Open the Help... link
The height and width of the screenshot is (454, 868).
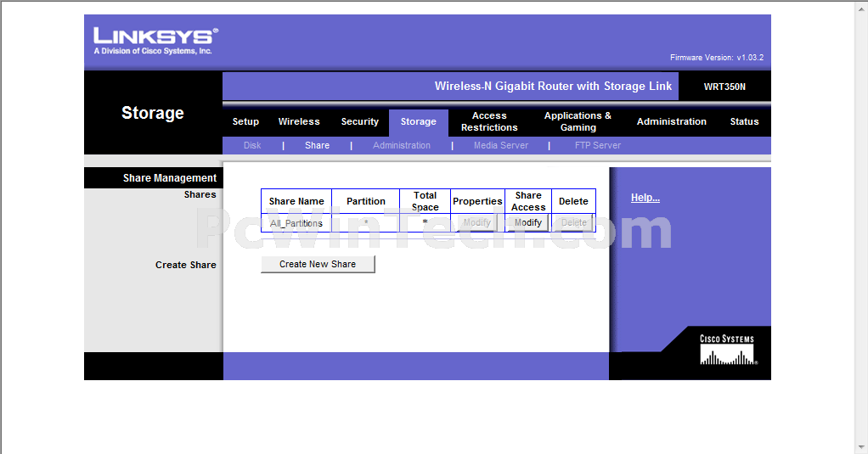pyautogui.click(x=645, y=198)
